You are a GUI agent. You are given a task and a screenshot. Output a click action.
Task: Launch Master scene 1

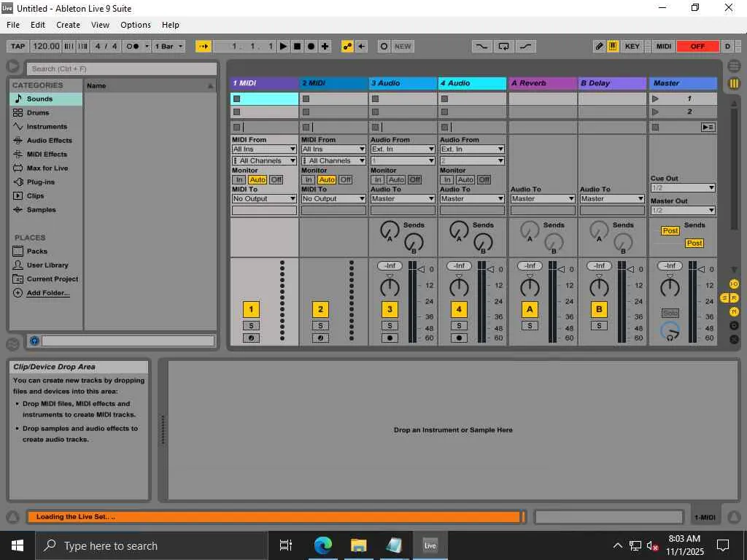point(656,98)
